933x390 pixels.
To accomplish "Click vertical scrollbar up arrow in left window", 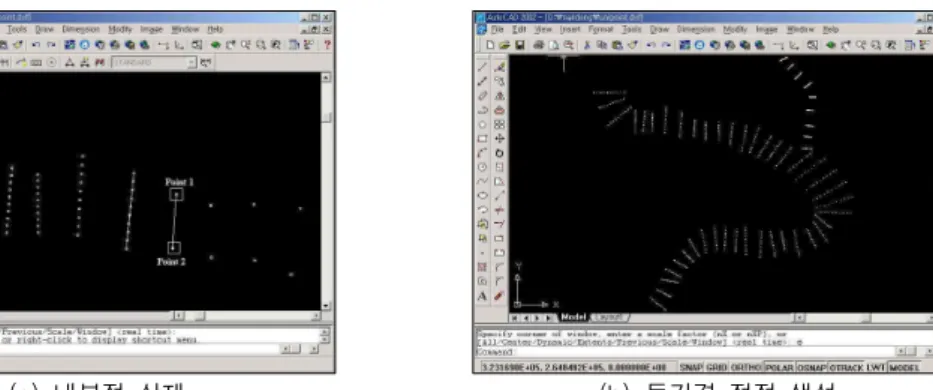I will point(326,78).
